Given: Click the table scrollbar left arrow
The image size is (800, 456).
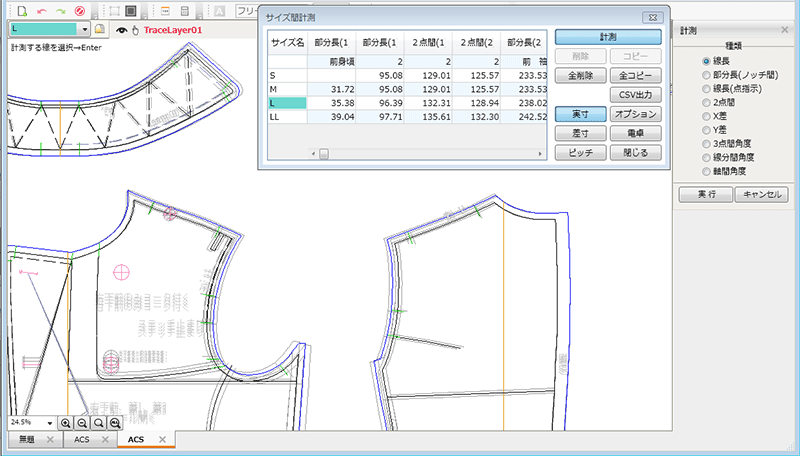Looking at the screenshot, I should [x=314, y=154].
